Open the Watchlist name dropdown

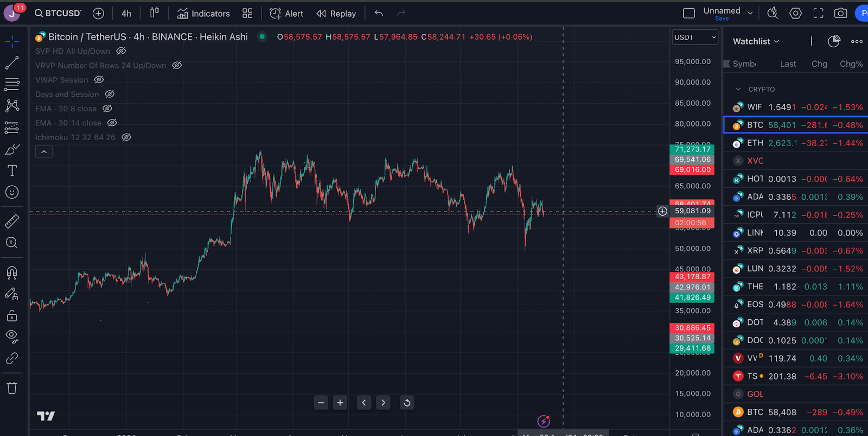(756, 41)
